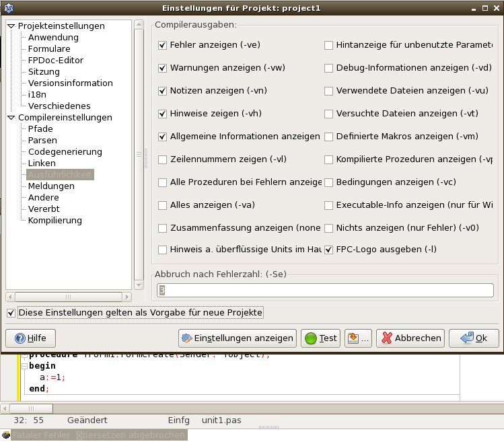
Task: Open Einstellungen anzeigen
Action: point(237,338)
